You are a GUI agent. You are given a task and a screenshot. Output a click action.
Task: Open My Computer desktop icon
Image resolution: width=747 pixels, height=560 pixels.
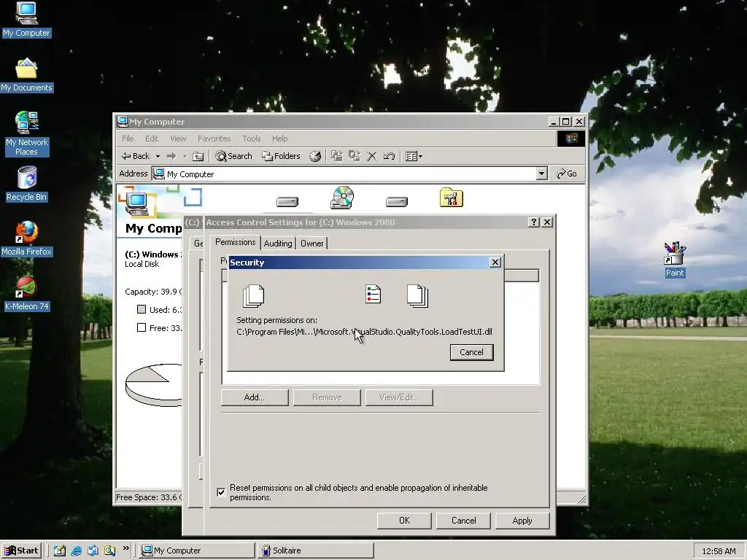click(x=26, y=19)
